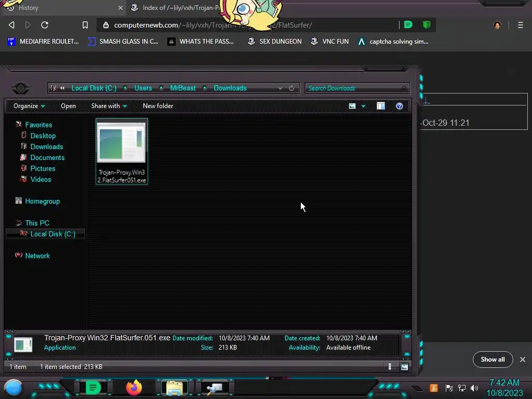Screen dimensions: 532x399
Task: Reload the browser page
Action: (x=45, y=25)
